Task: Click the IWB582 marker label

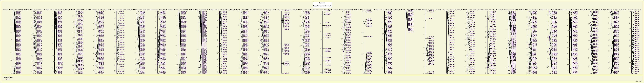Action: (x=369, y=11)
